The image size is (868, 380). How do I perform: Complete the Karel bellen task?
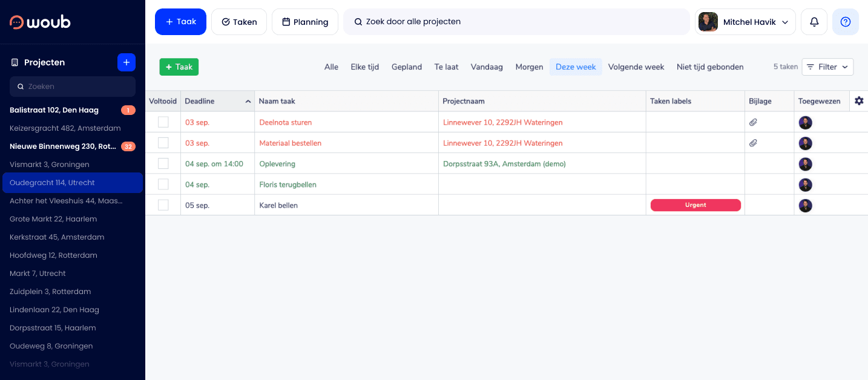[x=163, y=205]
